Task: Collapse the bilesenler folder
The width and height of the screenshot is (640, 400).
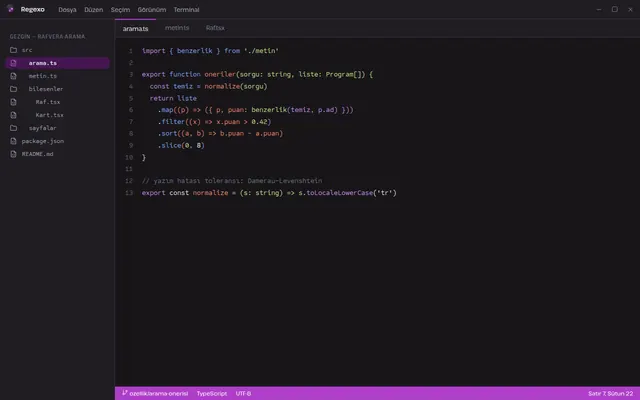Action: (13, 89)
